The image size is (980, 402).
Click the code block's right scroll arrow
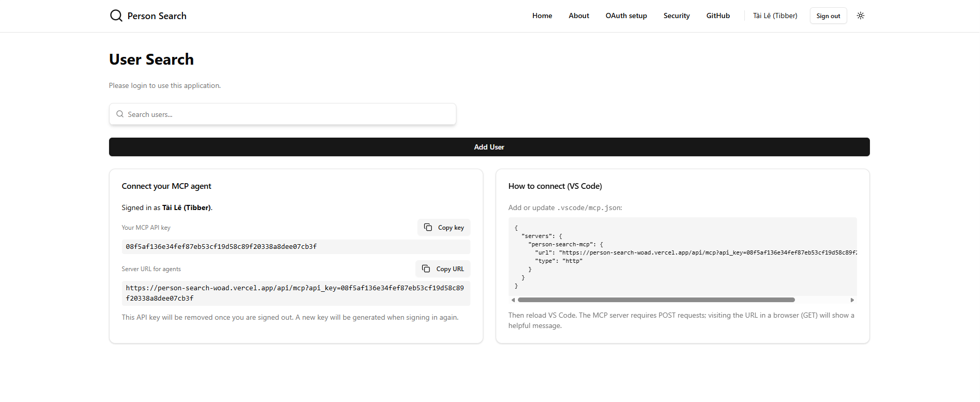[x=852, y=300]
